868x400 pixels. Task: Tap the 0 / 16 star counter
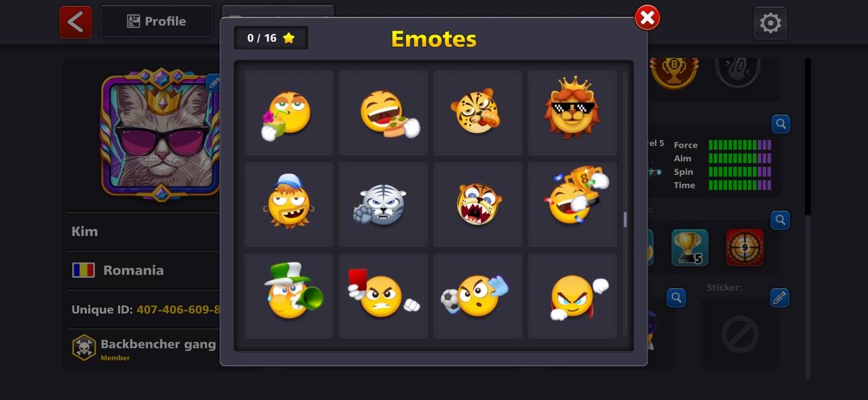[271, 38]
